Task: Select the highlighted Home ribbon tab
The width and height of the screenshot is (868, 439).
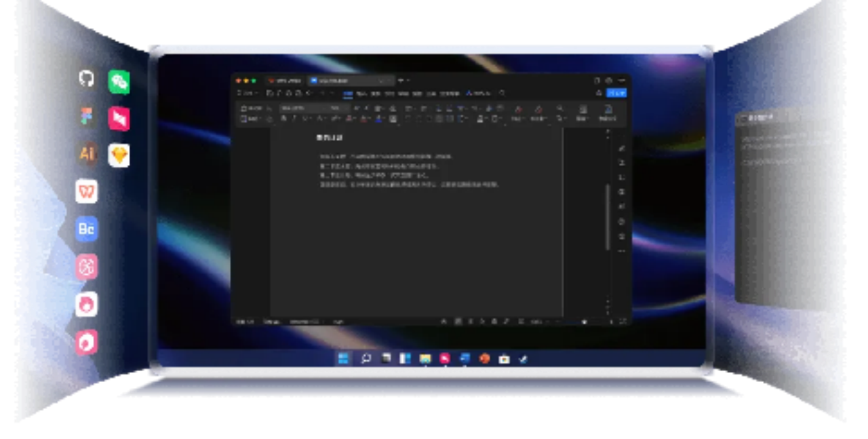Action: 348,94
